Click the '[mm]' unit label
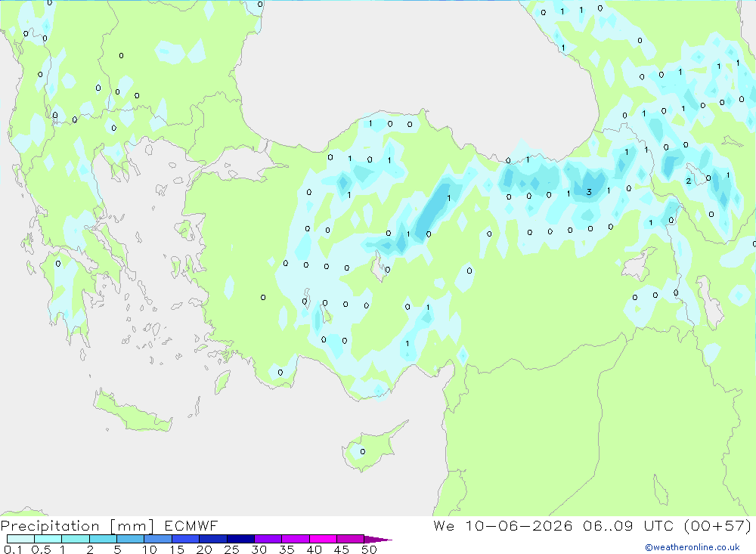This screenshot has width=756, height=554. pos(132,526)
